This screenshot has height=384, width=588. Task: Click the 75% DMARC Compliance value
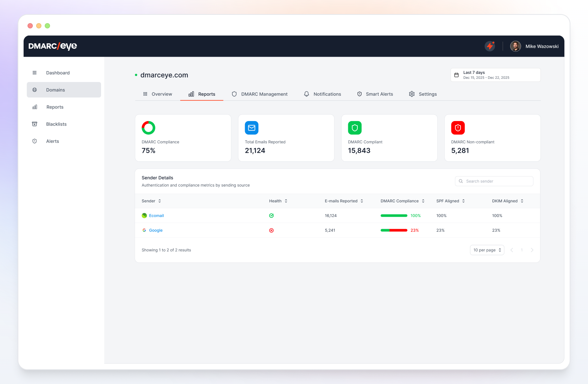coord(149,151)
